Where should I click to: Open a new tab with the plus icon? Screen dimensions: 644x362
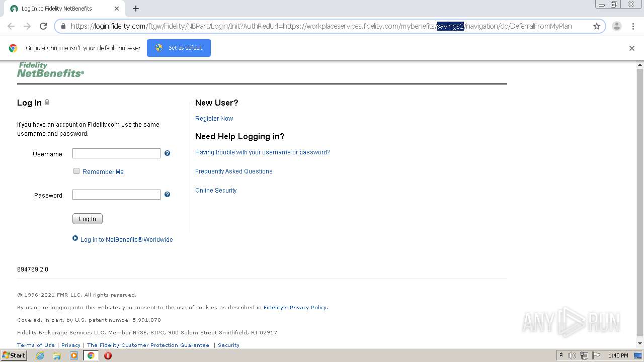click(x=136, y=9)
